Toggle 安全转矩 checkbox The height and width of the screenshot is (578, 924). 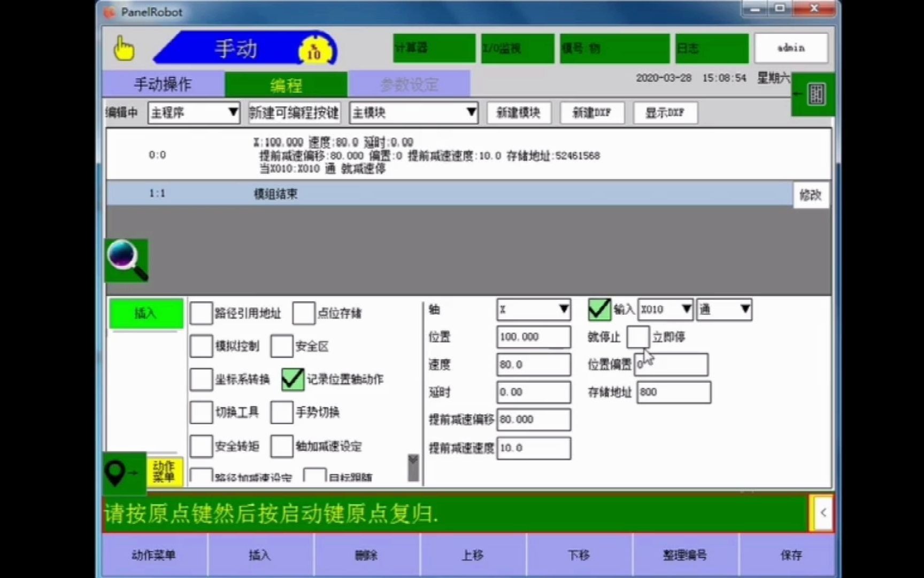pos(201,446)
